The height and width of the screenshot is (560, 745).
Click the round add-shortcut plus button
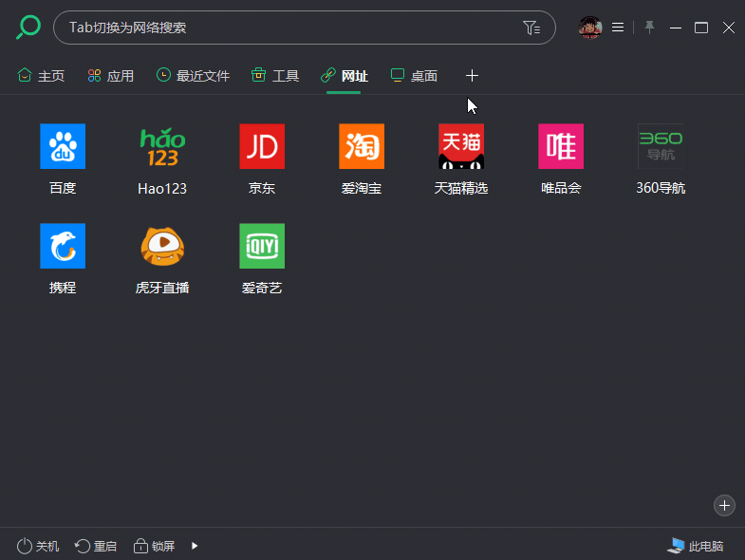click(x=724, y=505)
